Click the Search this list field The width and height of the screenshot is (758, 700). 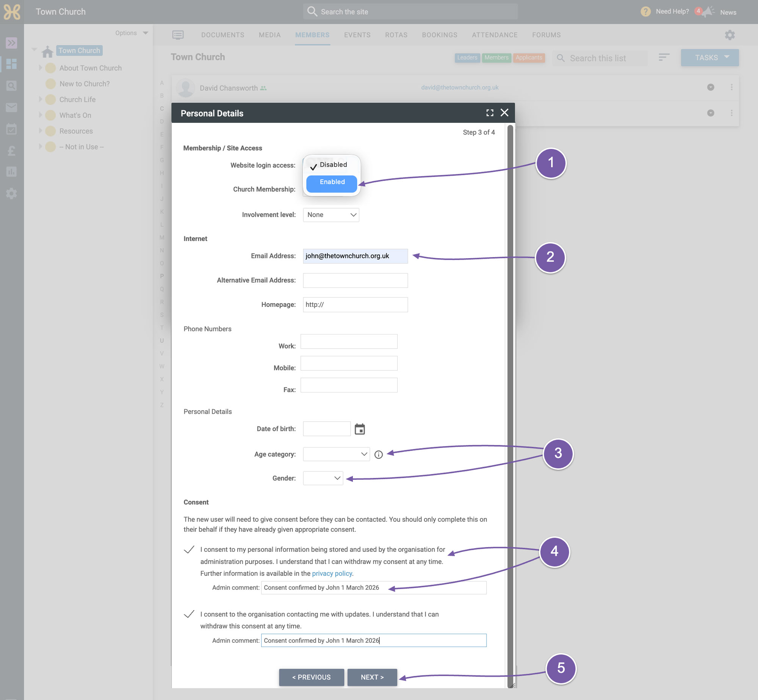pyautogui.click(x=600, y=58)
